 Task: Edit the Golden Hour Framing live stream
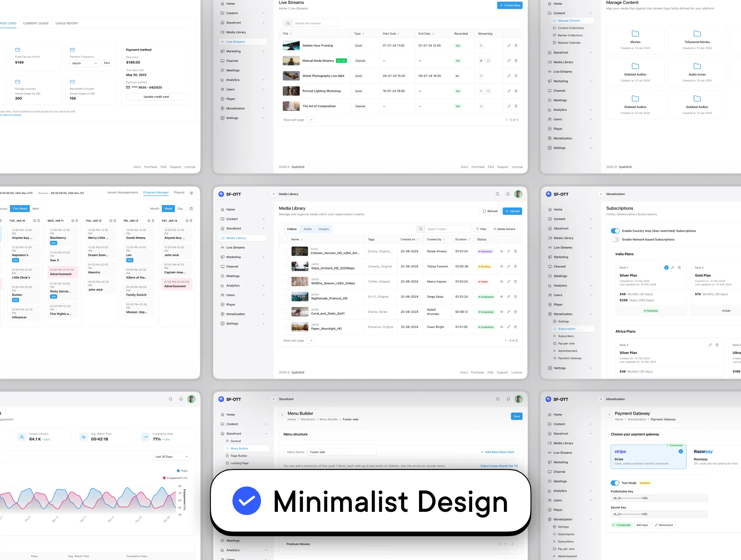509,46
